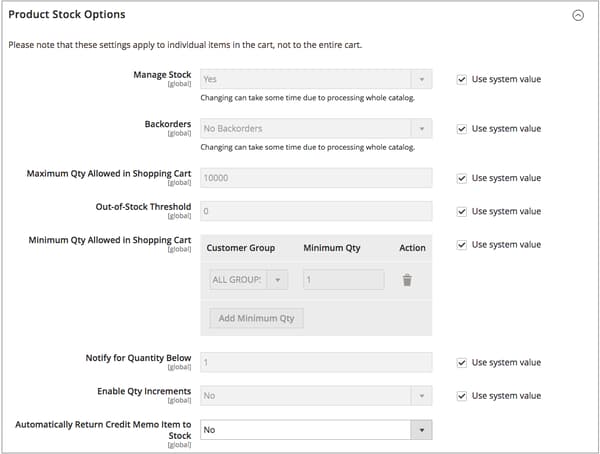Screen dimensions: 600x454
Task: Open Automatically Return Credit Memo Item dropdown
Action: point(315,430)
